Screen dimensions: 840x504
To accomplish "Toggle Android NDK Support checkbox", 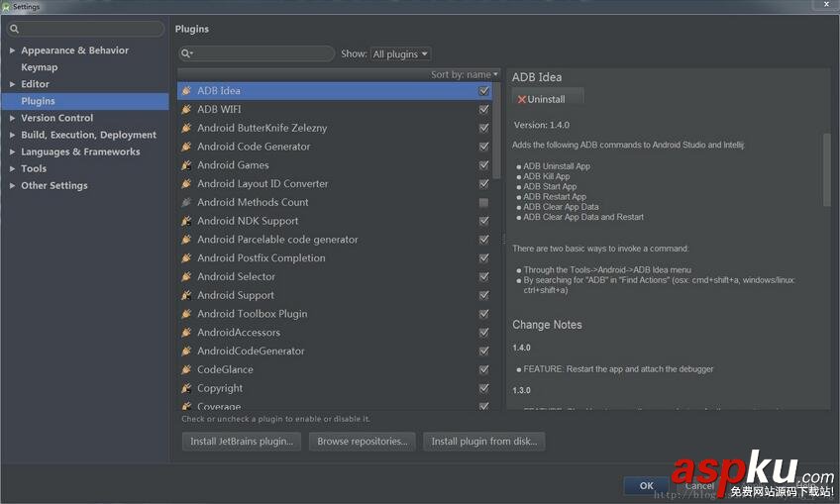I will 483,221.
